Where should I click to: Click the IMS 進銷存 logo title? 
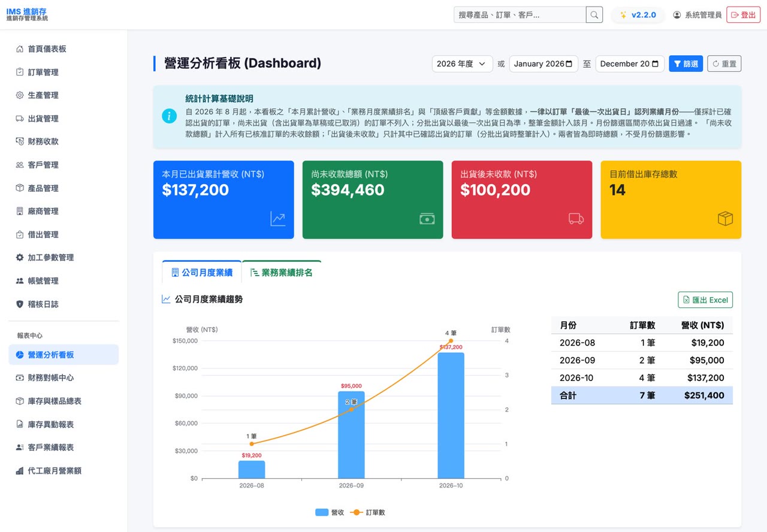[26, 11]
